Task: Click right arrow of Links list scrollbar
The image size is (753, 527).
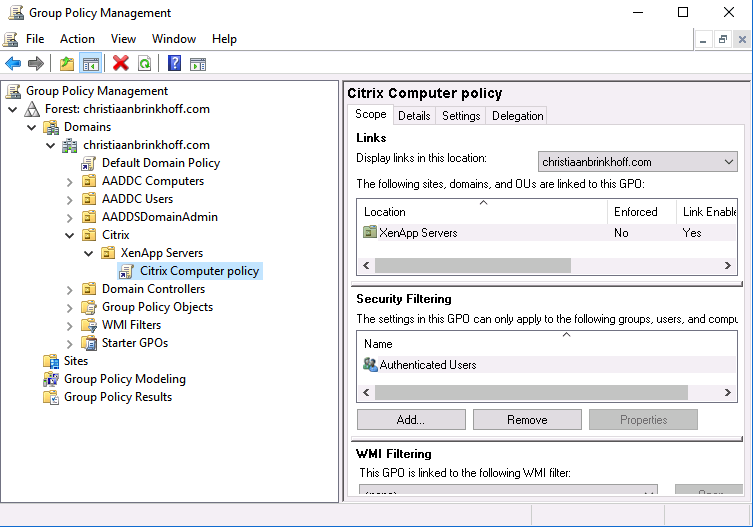Action: [728, 266]
